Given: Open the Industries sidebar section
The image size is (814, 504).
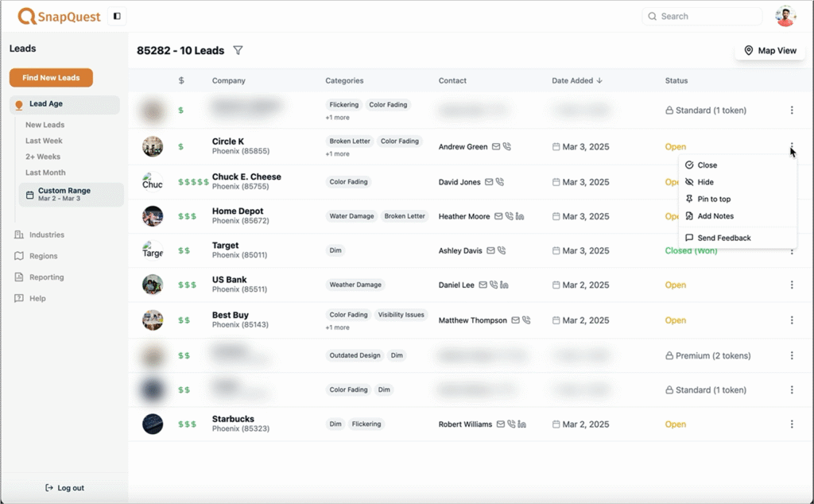Looking at the screenshot, I should click(x=40, y=235).
